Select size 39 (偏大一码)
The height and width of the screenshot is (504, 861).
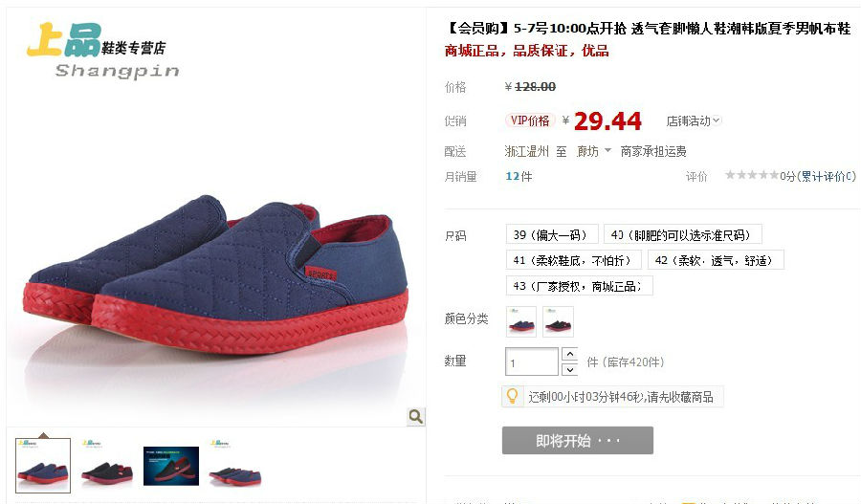click(552, 235)
